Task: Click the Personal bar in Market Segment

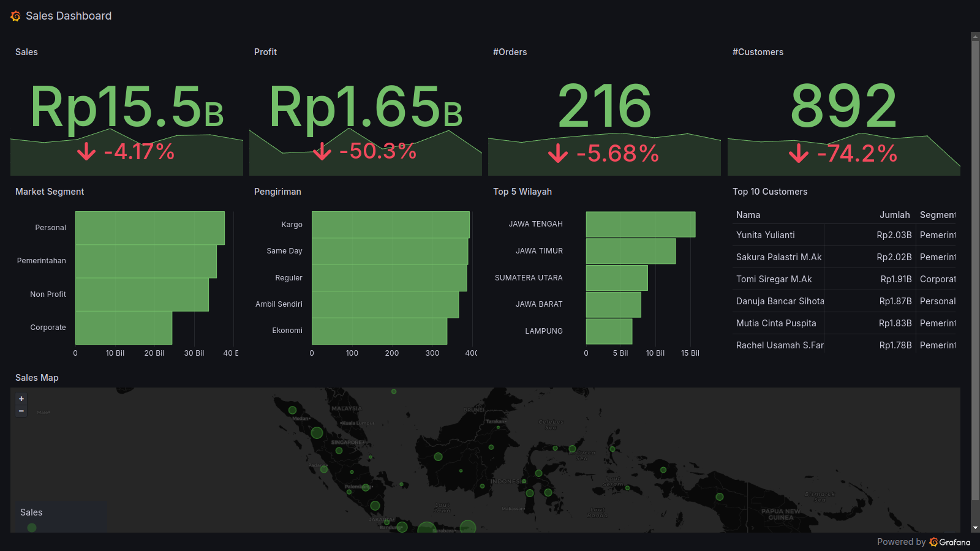Action: click(149, 228)
